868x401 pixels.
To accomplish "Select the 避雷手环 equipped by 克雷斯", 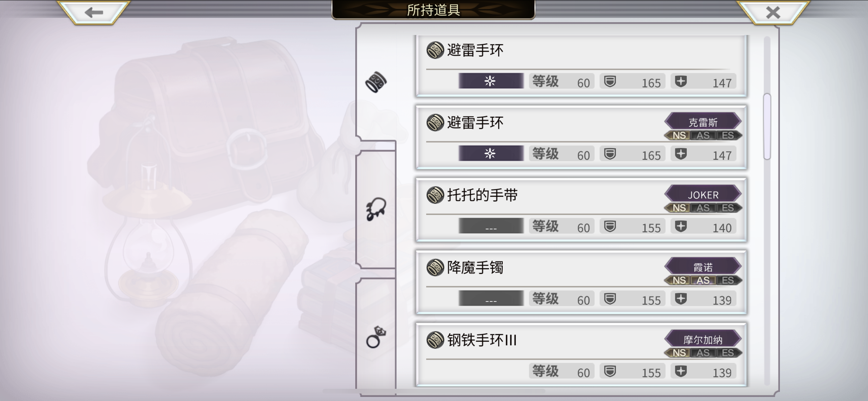I will pos(581,137).
